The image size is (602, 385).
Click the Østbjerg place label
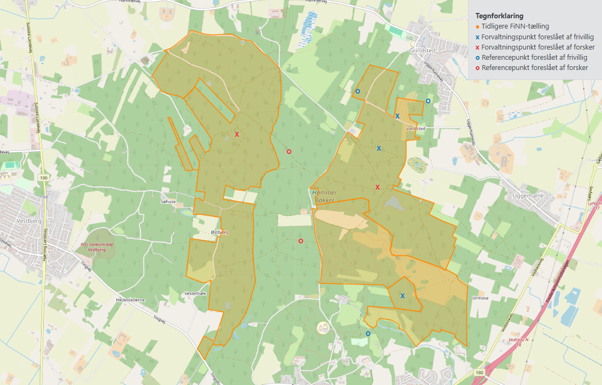point(220,232)
